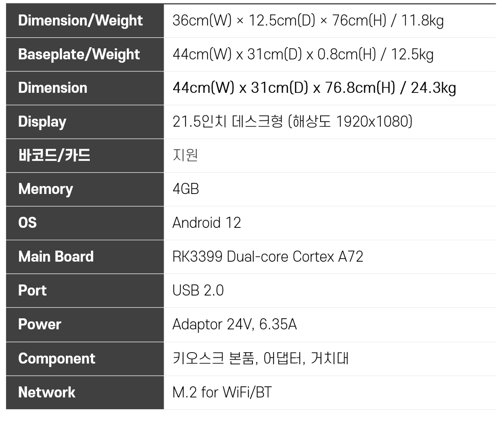Click the Main Board header cell
The image size is (504, 421).
pyautogui.click(x=56, y=257)
